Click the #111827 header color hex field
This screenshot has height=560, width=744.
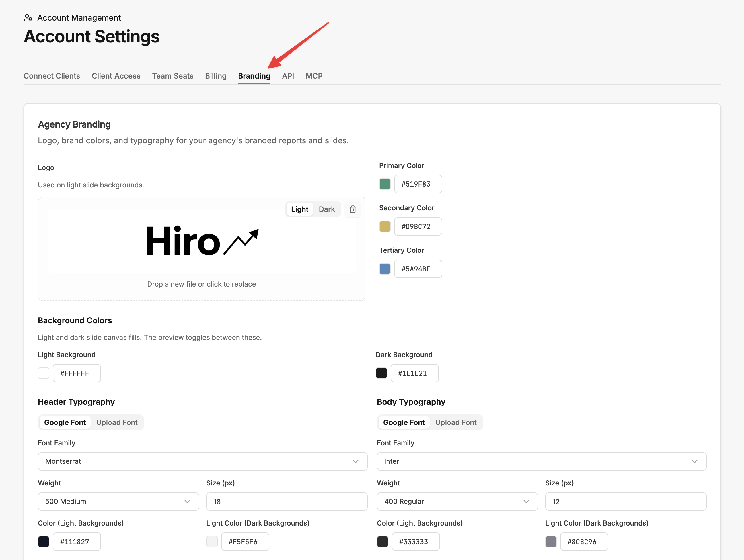click(77, 541)
